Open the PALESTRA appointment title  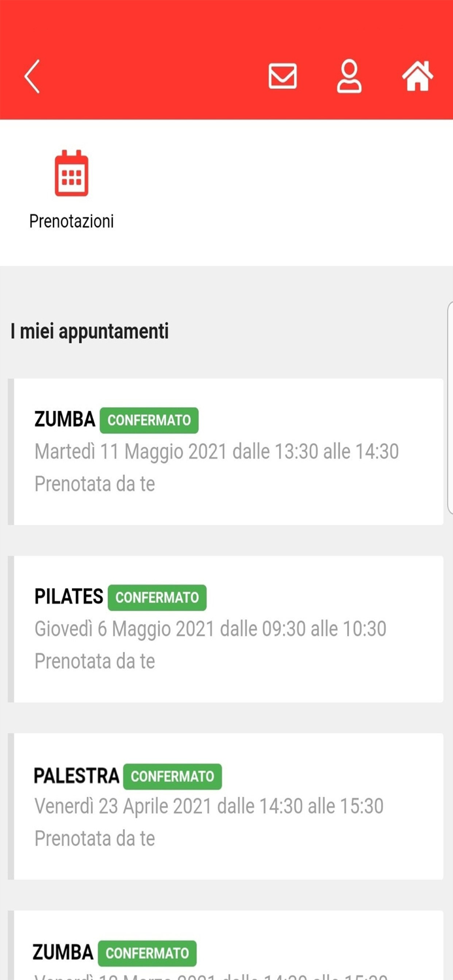pos(76,776)
